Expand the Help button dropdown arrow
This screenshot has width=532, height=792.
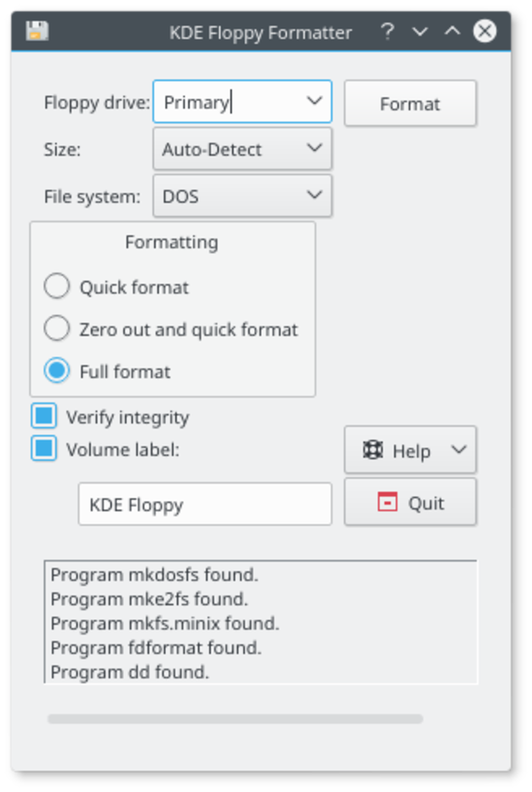coord(458,450)
